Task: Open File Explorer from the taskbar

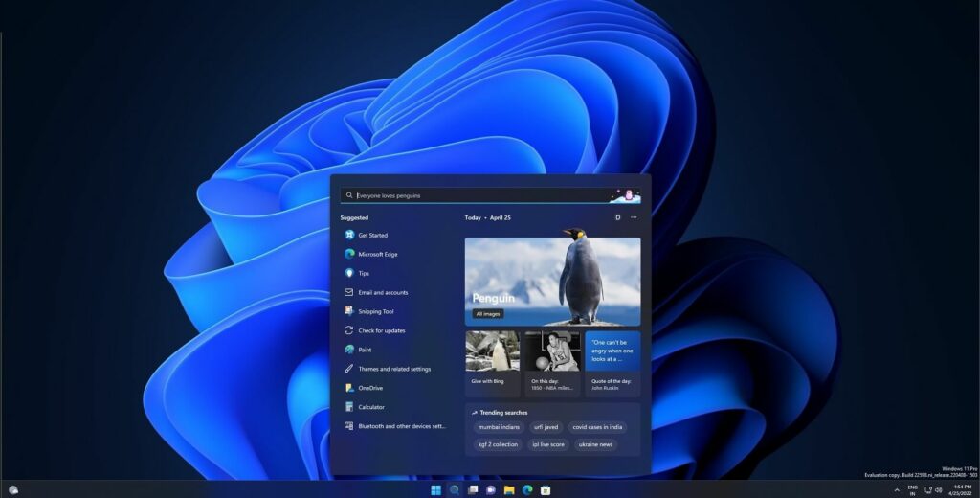Action: click(x=509, y=490)
